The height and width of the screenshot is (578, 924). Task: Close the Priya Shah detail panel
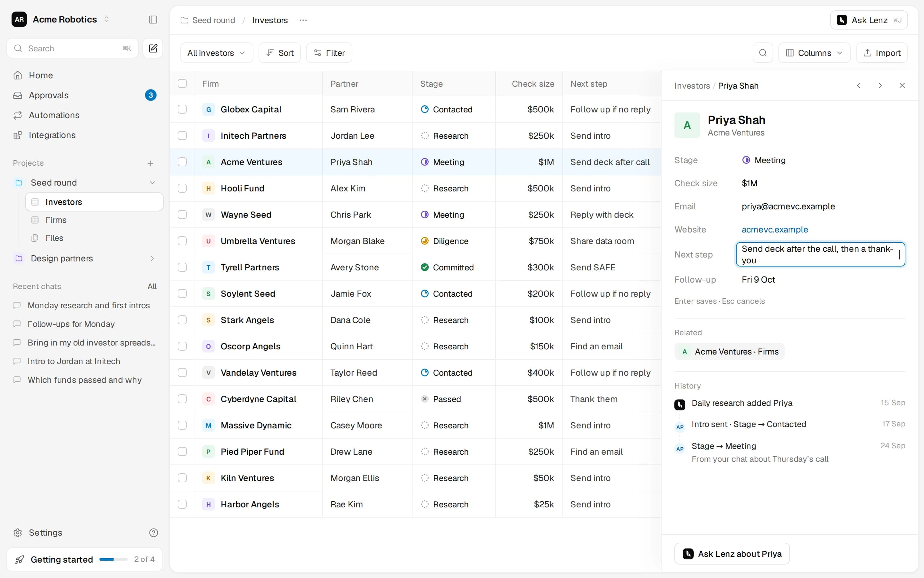(x=902, y=86)
